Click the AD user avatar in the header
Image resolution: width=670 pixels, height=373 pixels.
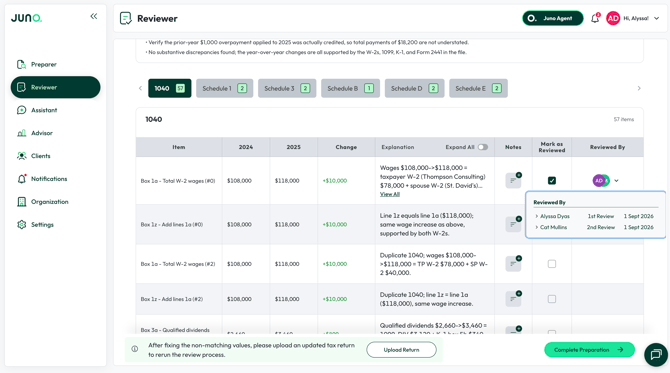click(613, 18)
